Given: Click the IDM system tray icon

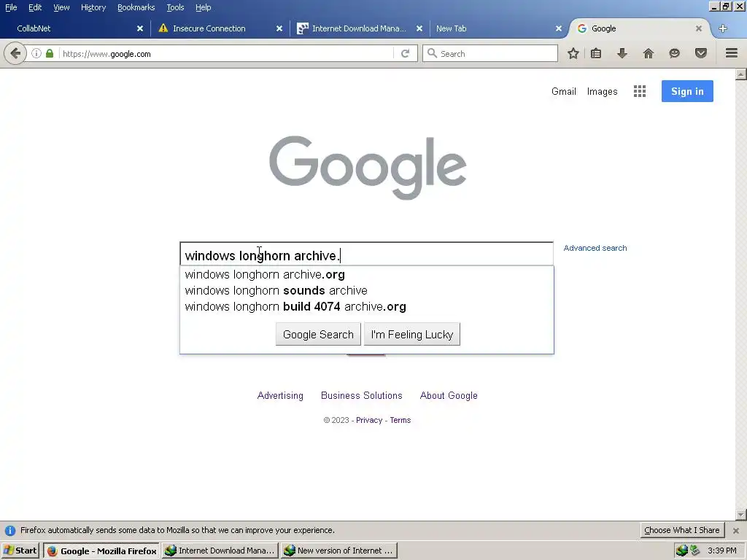Looking at the screenshot, I should [x=682, y=551].
